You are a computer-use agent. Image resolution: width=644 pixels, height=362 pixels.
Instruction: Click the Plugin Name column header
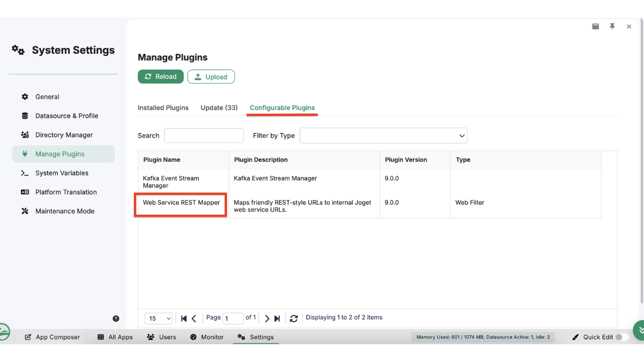pyautogui.click(x=184, y=160)
